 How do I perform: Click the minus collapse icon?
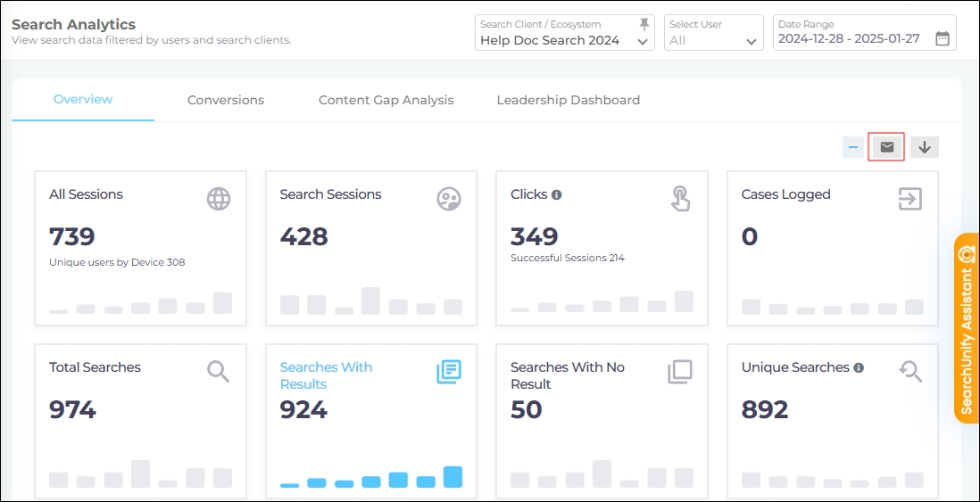[x=852, y=147]
